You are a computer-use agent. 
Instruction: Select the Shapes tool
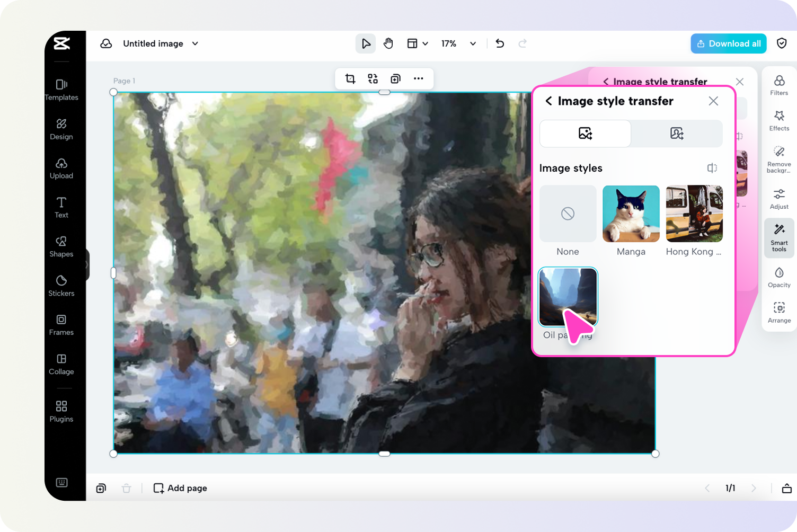(x=61, y=246)
